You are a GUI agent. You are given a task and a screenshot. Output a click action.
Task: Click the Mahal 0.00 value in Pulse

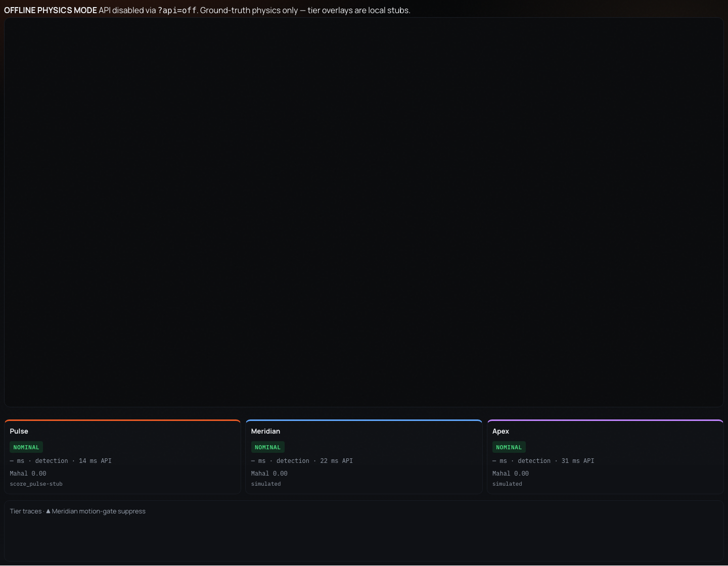(x=28, y=474)
